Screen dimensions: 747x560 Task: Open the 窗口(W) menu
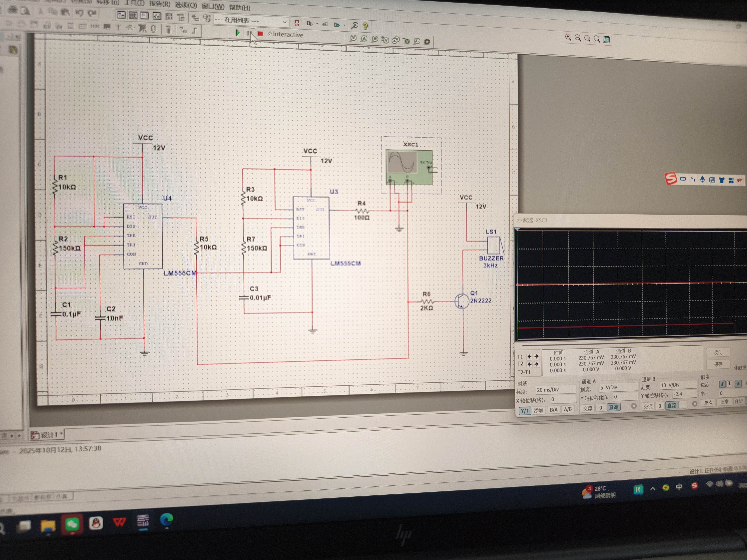[x=213, y=6]
